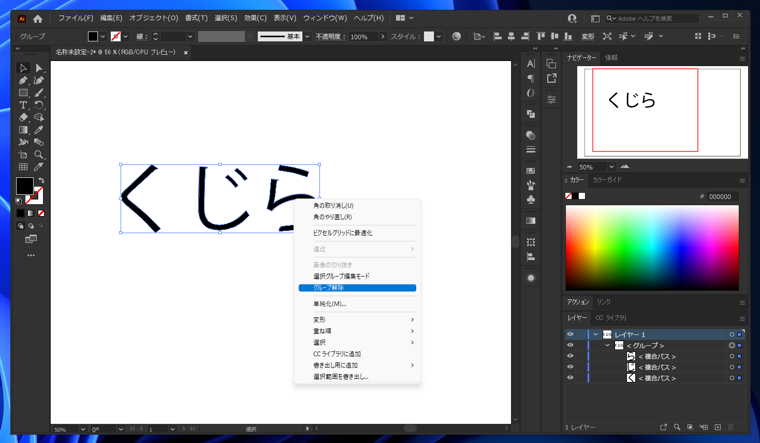Viewport: 760px width, 443px height.
Task: Open the オブジェクト(O) menu
Action: tap(154, 18)
